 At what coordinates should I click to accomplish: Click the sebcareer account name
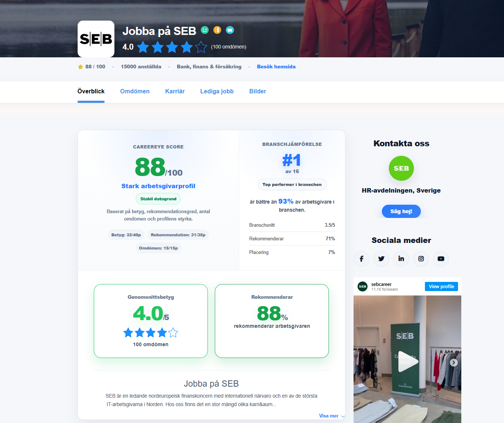pos(381,284)
